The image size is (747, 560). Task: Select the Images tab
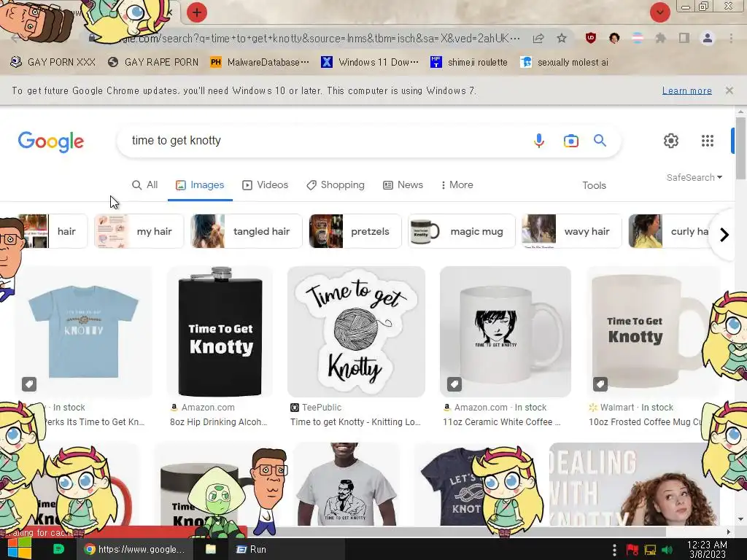pos(200,184)
